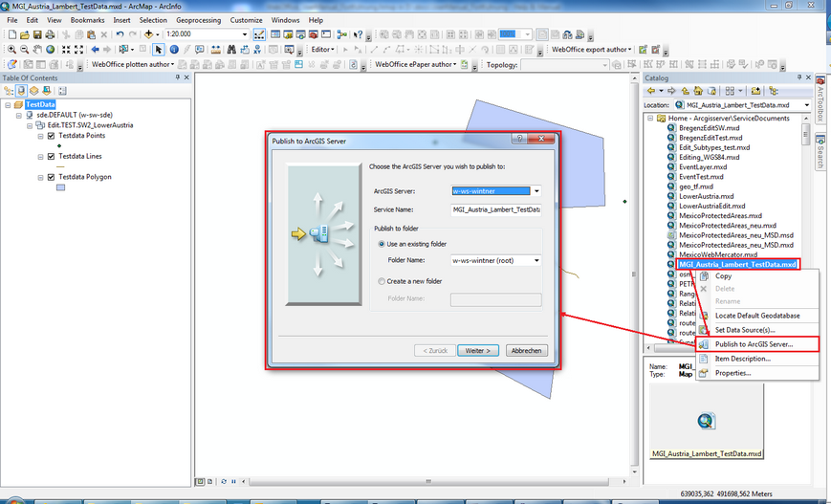The height and width of the screenshot is (504, 831).
Task: Click List By Visibility icon in TOC
Action: [x=33, y=91]
